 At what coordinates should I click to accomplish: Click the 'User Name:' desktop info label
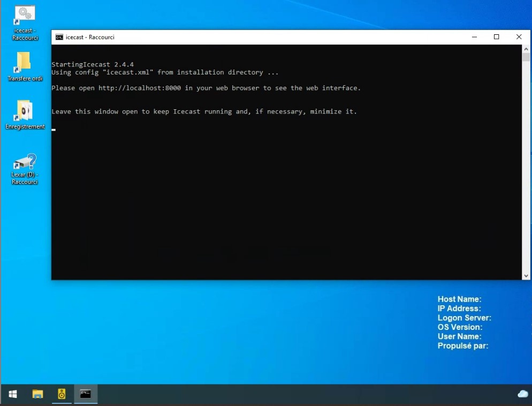(459, 336)
